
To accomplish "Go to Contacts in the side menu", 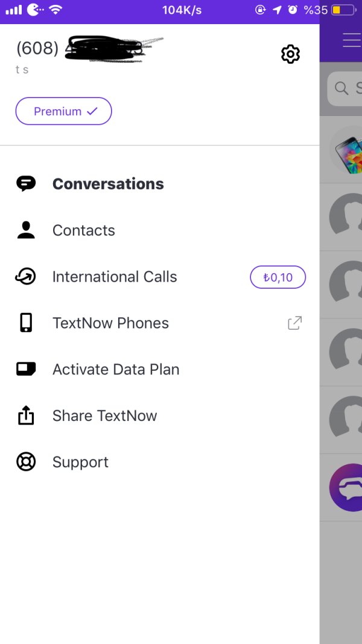I will pos(84,230).
